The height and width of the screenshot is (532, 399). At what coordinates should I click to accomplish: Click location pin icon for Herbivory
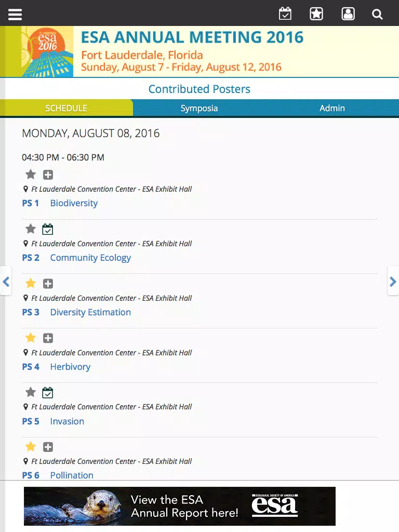pyautogui.click(x=25, y=353)
